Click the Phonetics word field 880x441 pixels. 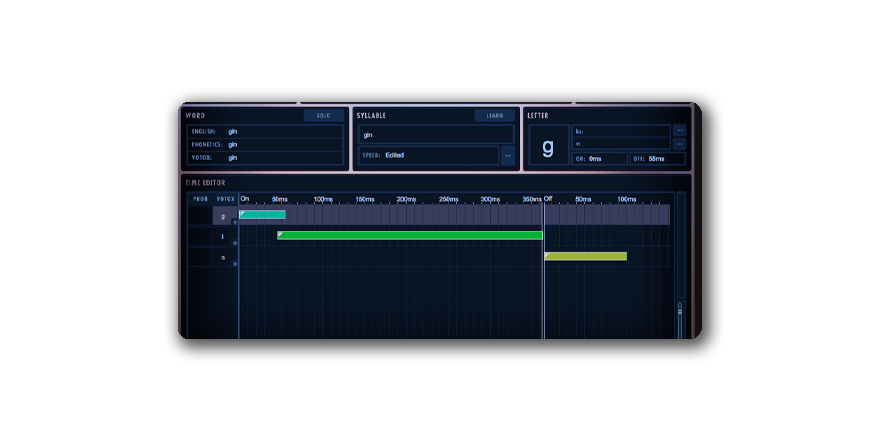coord(284,144)
